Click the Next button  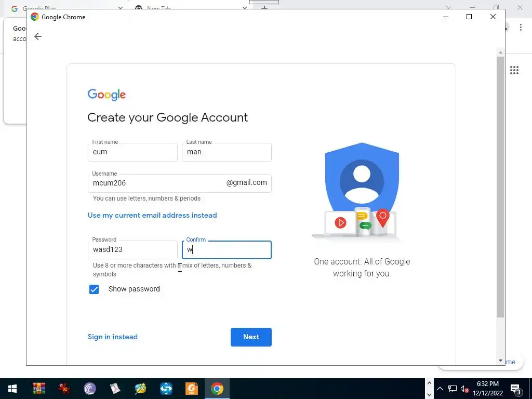pyautogui.click(x=251, y=337)
